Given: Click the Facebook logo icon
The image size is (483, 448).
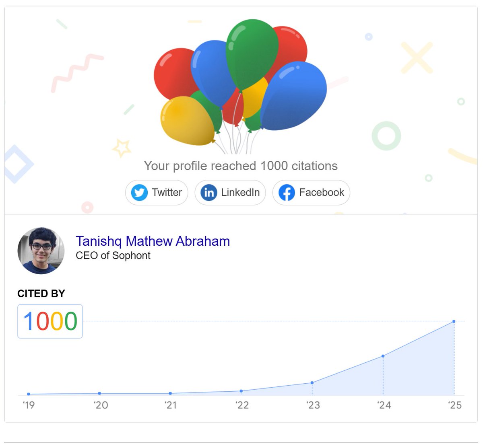Looking at the screenshot, I should (x=287, y=193).
